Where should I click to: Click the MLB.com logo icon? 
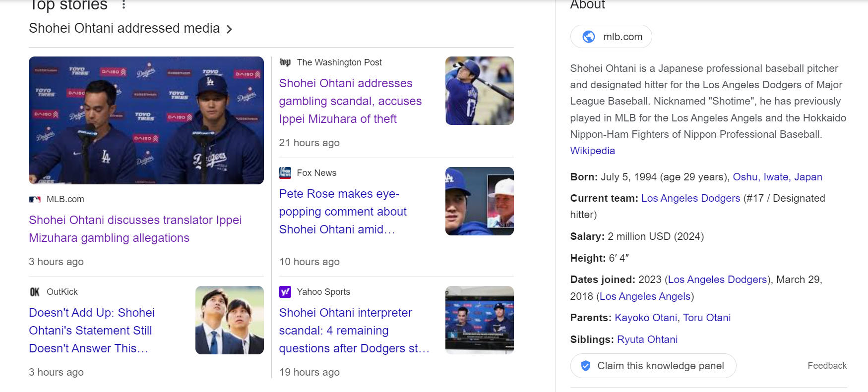tap(35, 199)
